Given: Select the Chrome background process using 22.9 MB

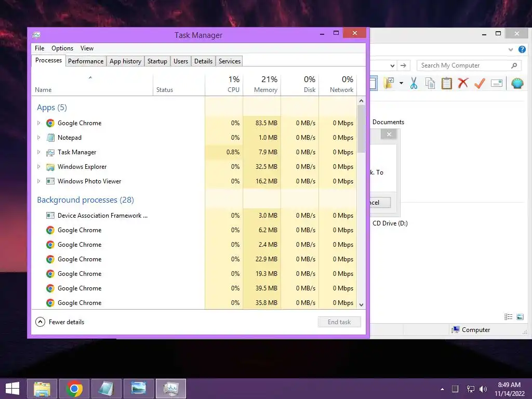Looking at the screenshot, I should [x=194, y=259].
